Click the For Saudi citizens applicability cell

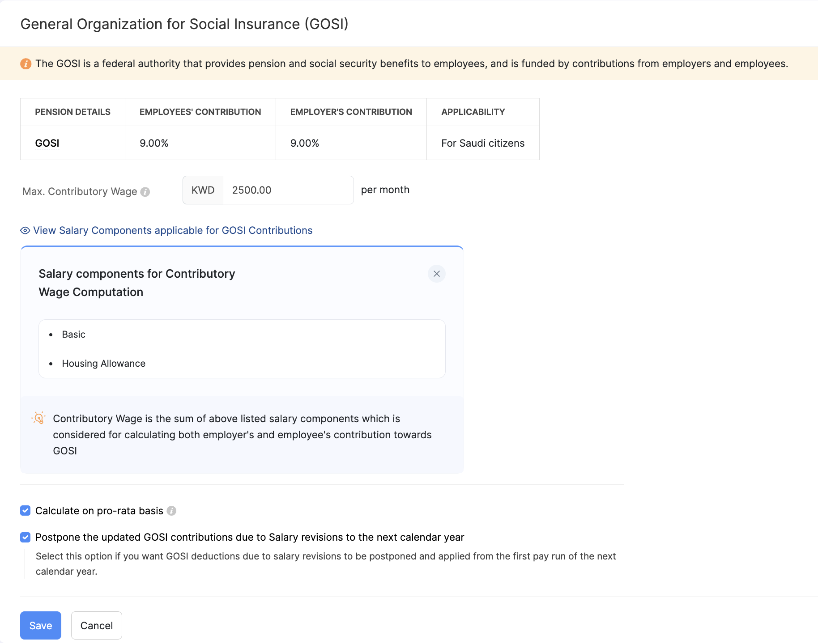pos(482,143)
